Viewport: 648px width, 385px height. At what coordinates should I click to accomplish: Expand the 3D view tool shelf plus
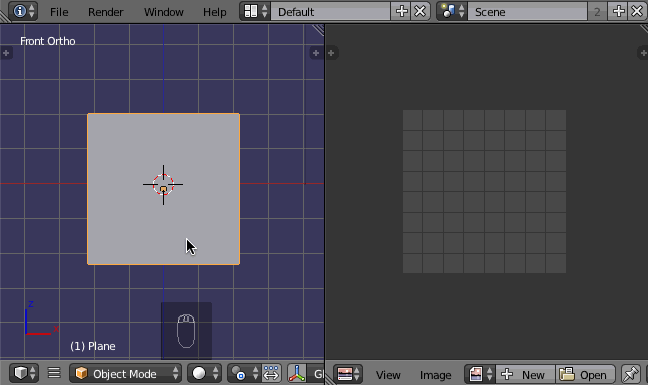click(6, 53)
